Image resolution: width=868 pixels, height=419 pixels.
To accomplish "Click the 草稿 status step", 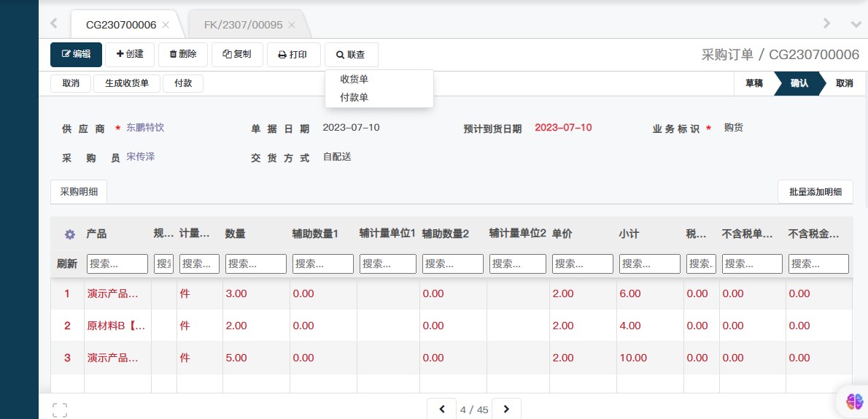I will (x=753, y=83).
